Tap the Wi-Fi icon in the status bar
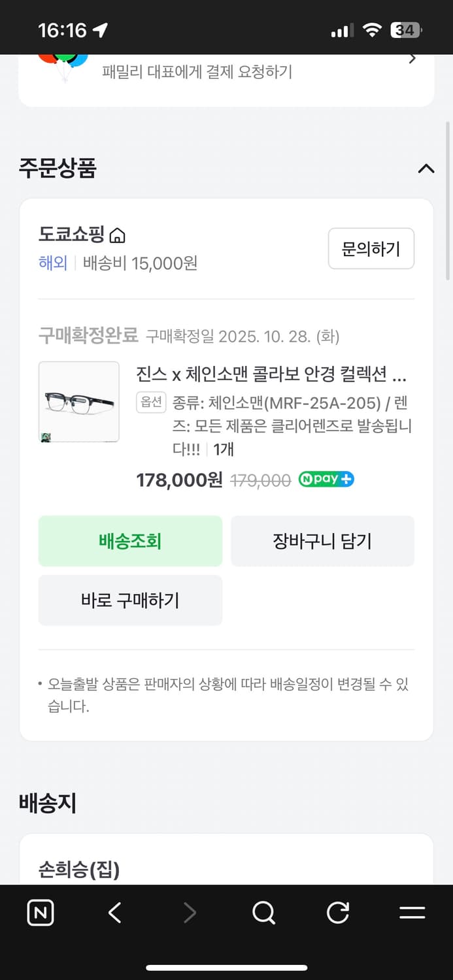The width and height of the screenshot is (453, 980). [x=371, y=27]
